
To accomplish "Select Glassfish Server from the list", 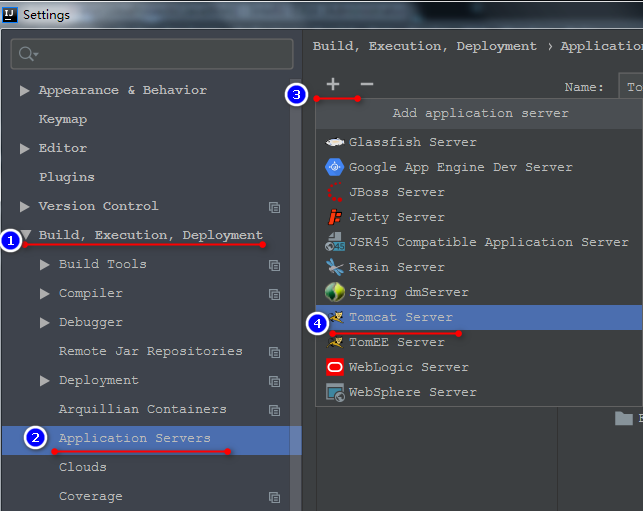I will click(479, 142).
